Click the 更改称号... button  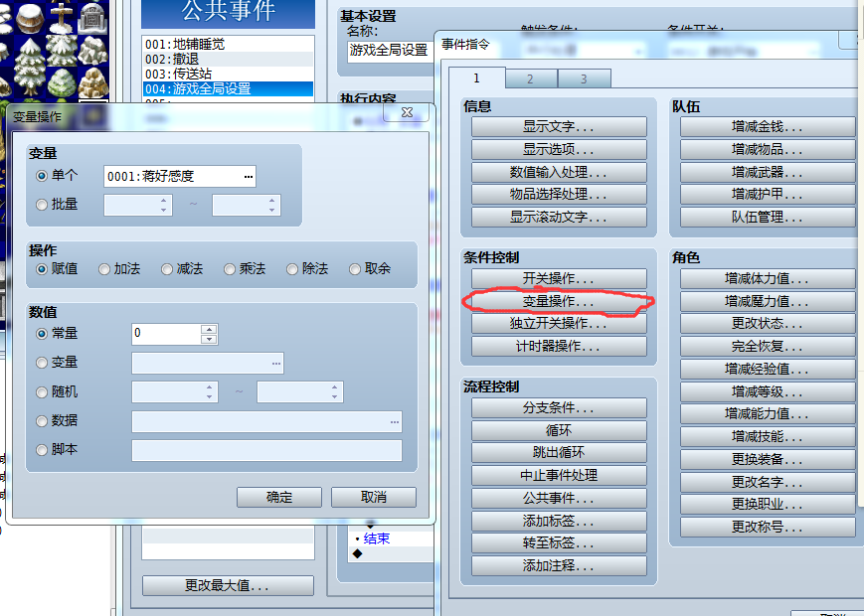coord(768,528)
